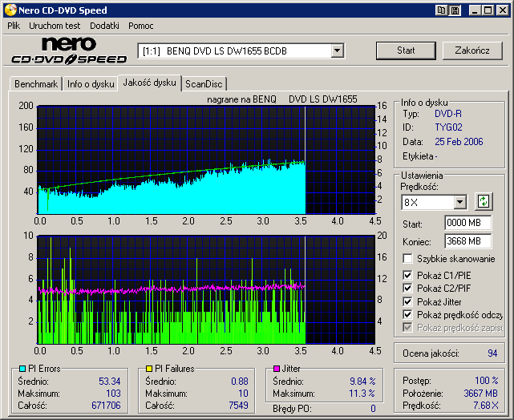The height and width of the screenshot is (420, 514).
Task: Click PI Failures average 0.88
Action: click(239, 382)
